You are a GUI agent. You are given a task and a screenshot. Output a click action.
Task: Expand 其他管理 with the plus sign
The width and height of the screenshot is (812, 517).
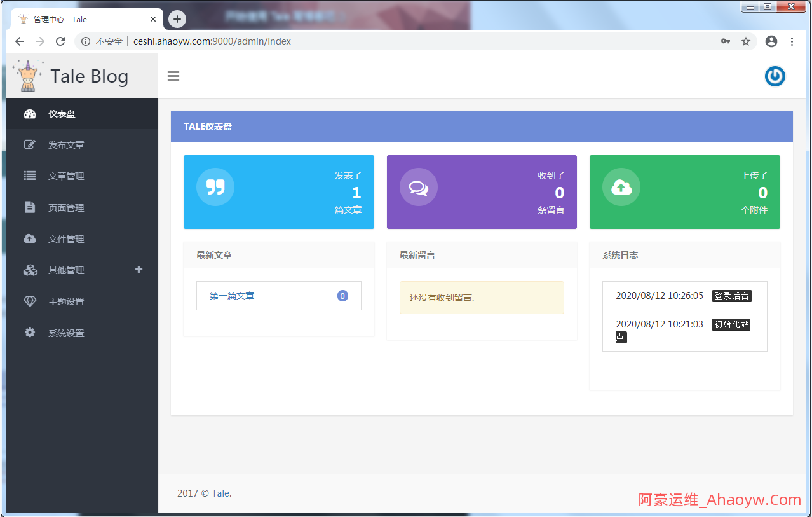point(139,270)
